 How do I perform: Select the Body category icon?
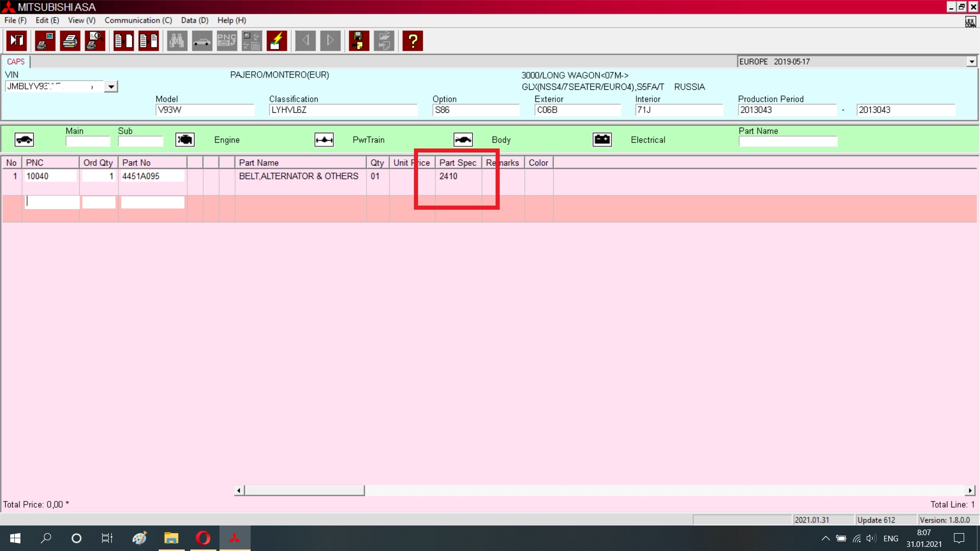coord(463,140)
